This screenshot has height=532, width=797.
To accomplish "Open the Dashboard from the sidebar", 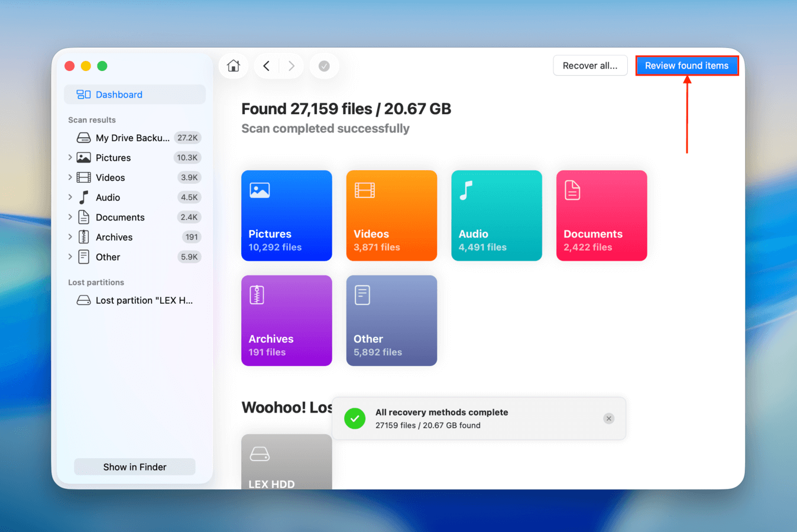I will click(119, 94).
